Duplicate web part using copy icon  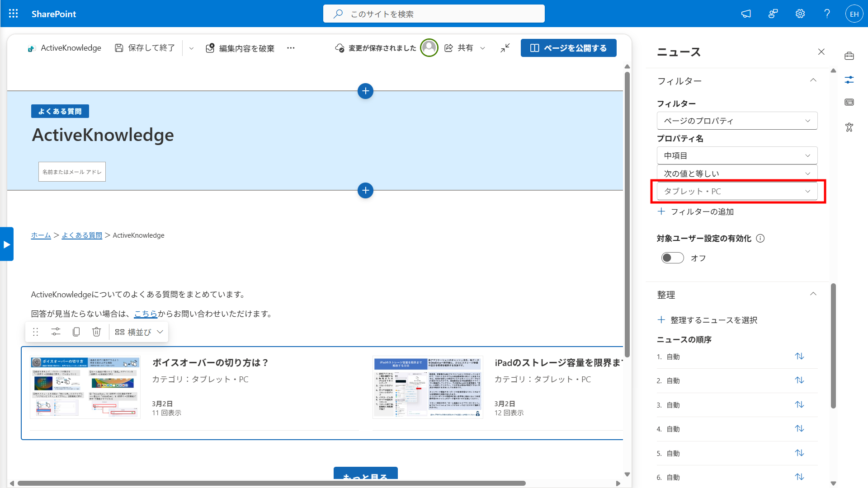[x=76, y=332]
